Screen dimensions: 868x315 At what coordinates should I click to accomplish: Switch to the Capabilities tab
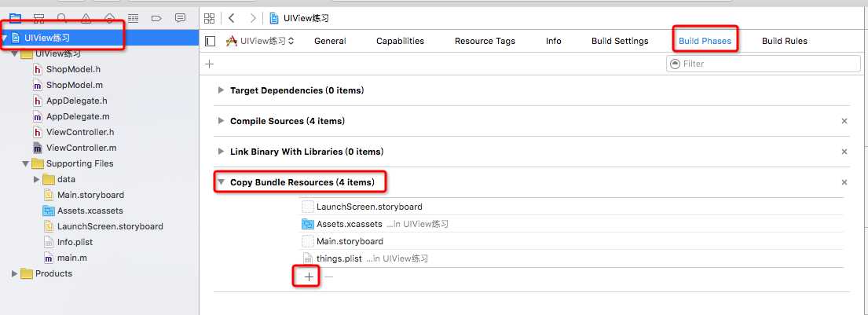401,41
